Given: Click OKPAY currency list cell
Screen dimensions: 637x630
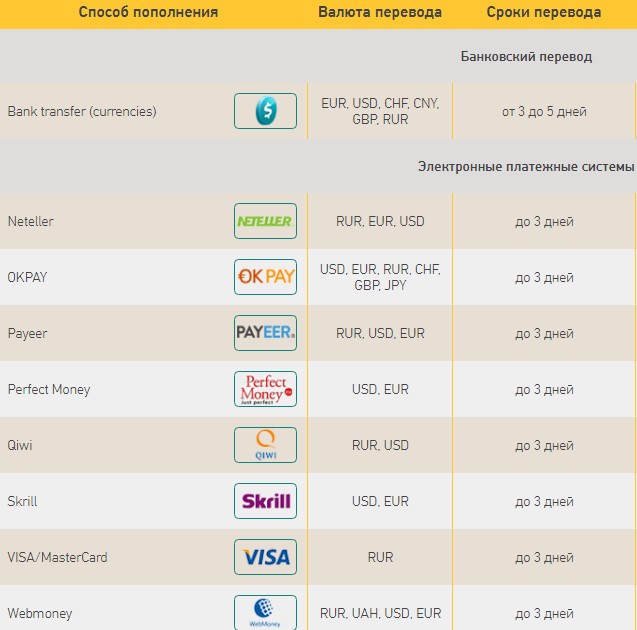Looking at the screenshot, I should pyautogui.click(x=380, y=277).
